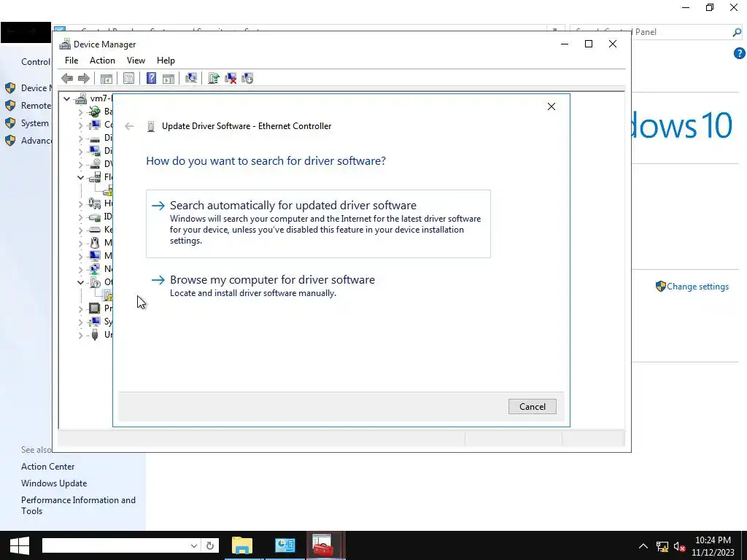Open the Action menu in Device Manager
Screen dimensions: 747x560
102,61
